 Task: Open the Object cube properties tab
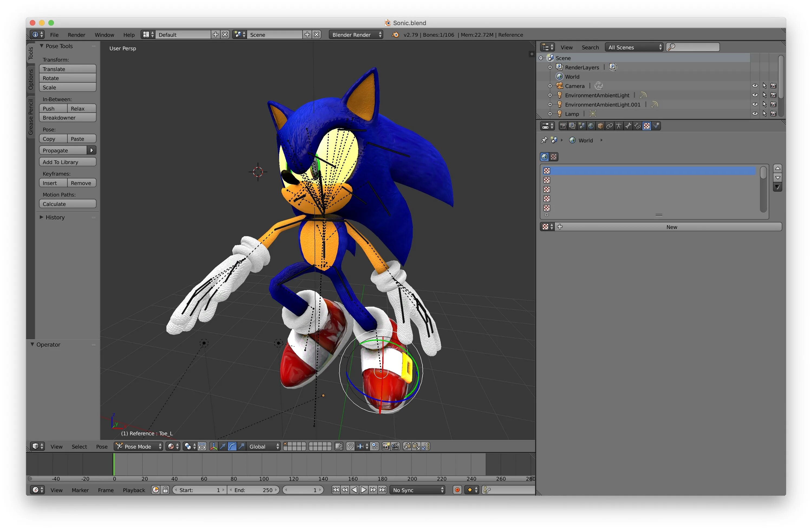[x=600, y=126]
